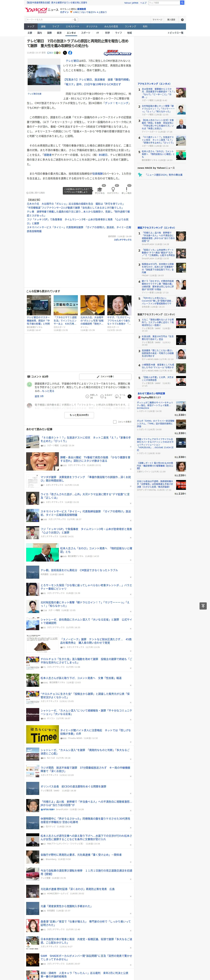Click the Yahoo! JAPAN News logo

(42, 10)
